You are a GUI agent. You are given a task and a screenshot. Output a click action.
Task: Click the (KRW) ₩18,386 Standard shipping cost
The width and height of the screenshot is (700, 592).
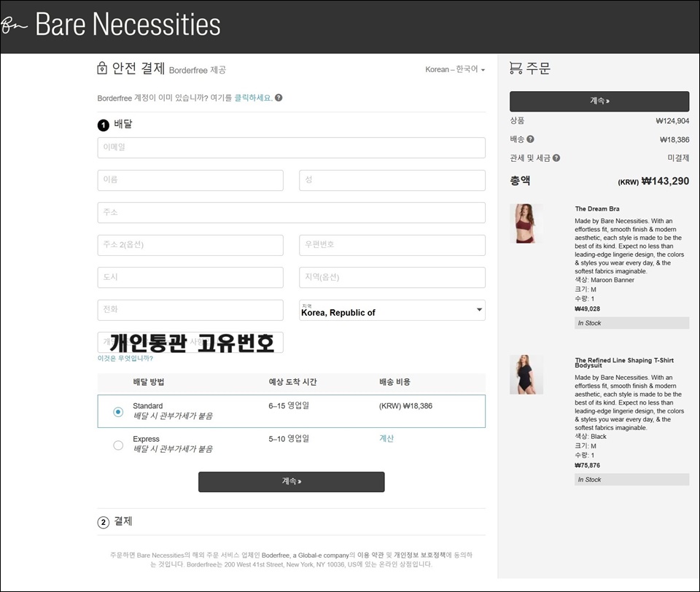point(406,406)
